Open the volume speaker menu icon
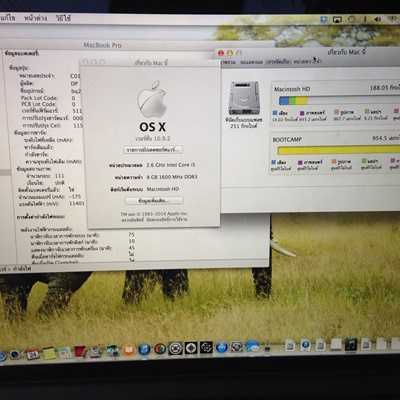 coord(378,19)
